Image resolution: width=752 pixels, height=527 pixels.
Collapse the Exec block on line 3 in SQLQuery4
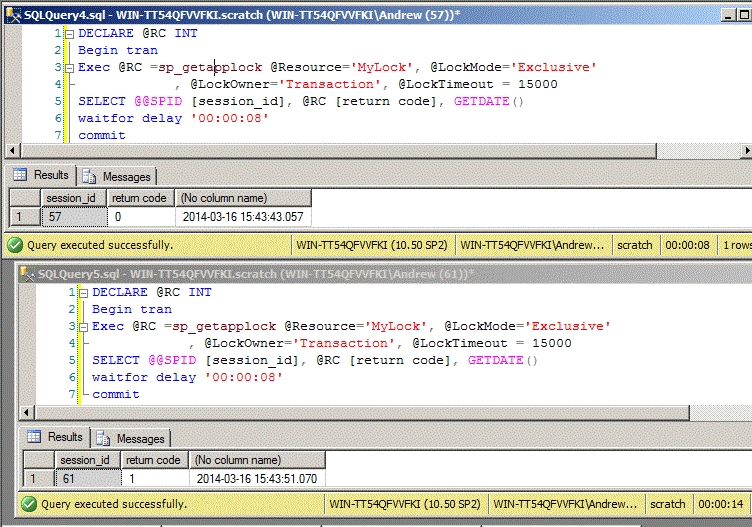click(x=70, y=68)
